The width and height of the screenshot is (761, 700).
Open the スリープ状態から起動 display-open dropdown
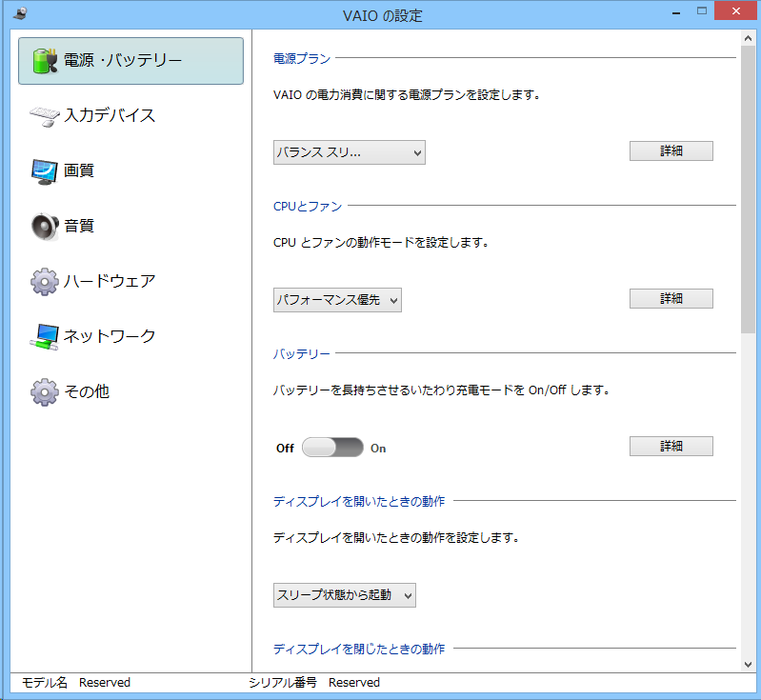click(345, 595)
